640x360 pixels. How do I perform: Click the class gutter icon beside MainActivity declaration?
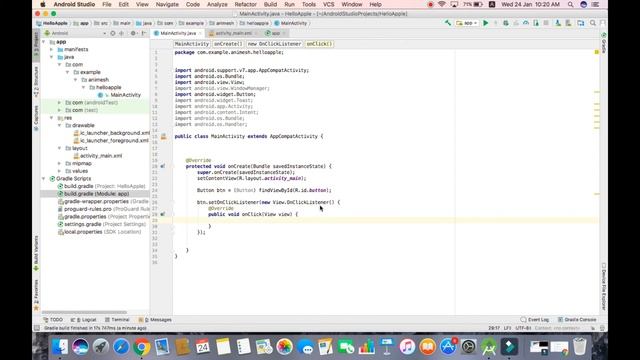tap(163, 137)
